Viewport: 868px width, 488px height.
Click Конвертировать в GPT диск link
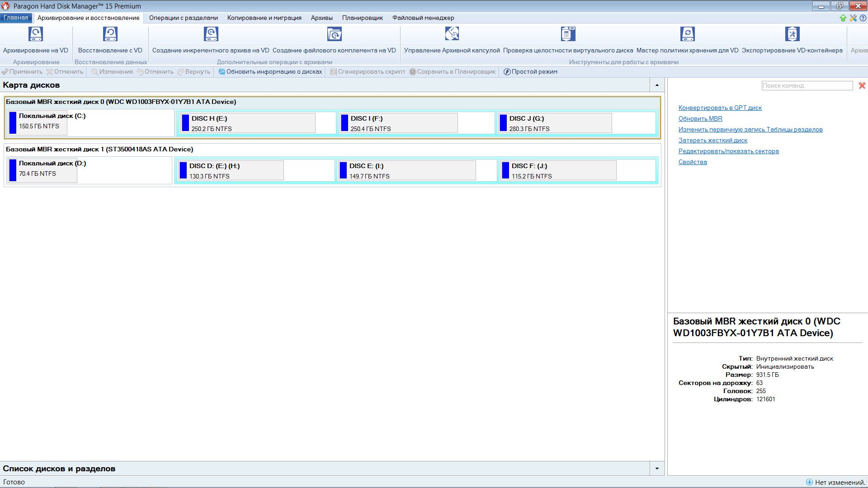[x=720, y=107]
